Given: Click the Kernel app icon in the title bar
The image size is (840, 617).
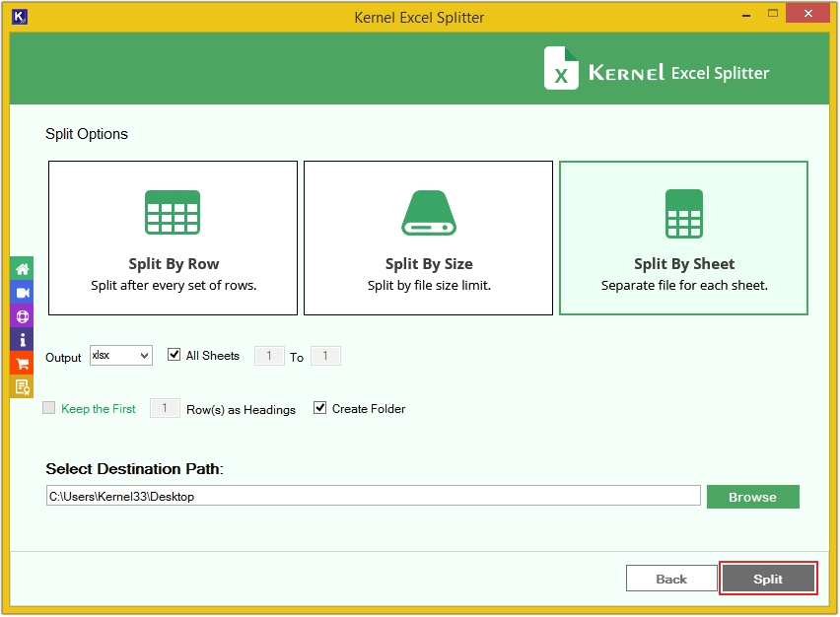Looking at the screenshot, I should click(x=20, y=17).
